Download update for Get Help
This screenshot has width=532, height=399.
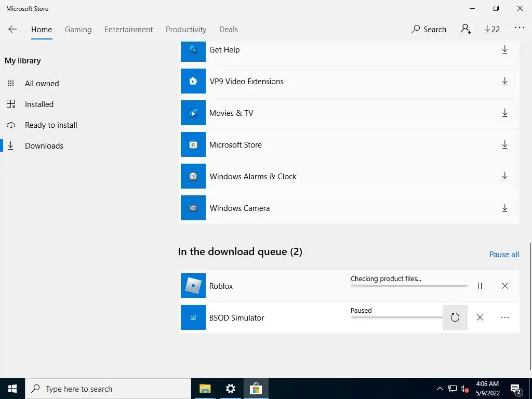tap(504, 50)
